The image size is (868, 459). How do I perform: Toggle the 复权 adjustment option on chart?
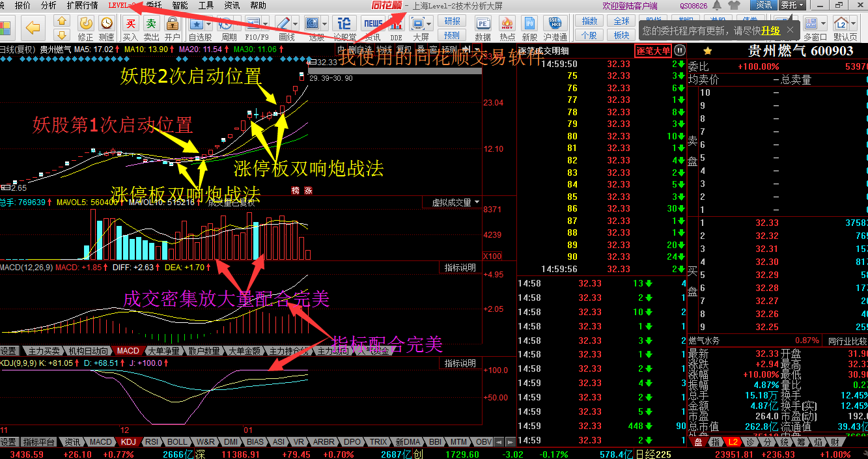click(404, 49)
